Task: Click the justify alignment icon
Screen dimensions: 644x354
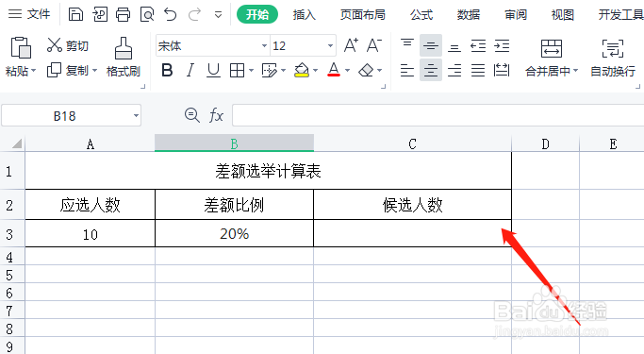Action: click(478, 70)
